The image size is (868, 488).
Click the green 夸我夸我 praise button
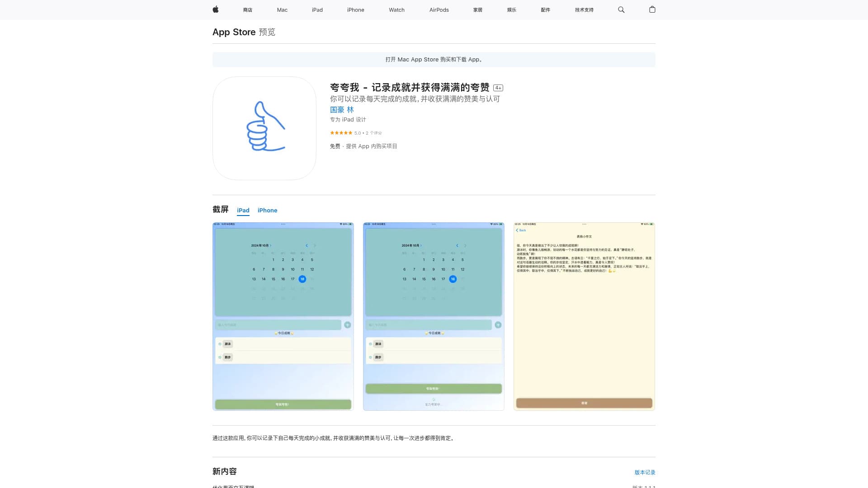tap(283, 404)
